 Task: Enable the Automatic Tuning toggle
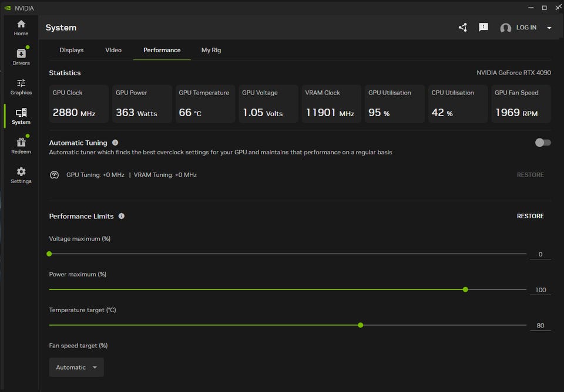click(543, 143)
